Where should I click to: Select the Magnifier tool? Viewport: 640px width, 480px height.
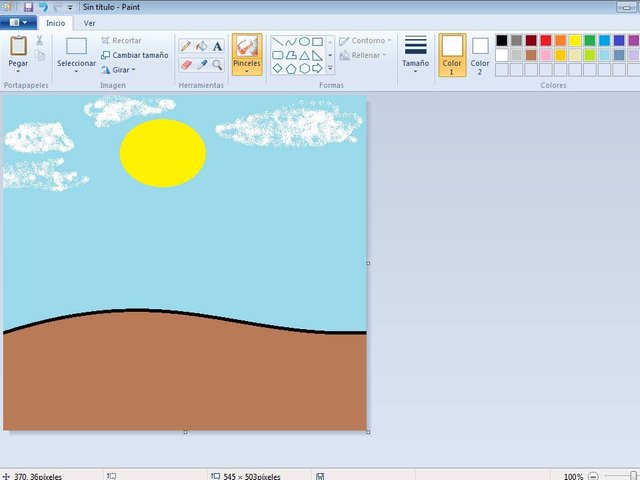click(x=217, y=65)
